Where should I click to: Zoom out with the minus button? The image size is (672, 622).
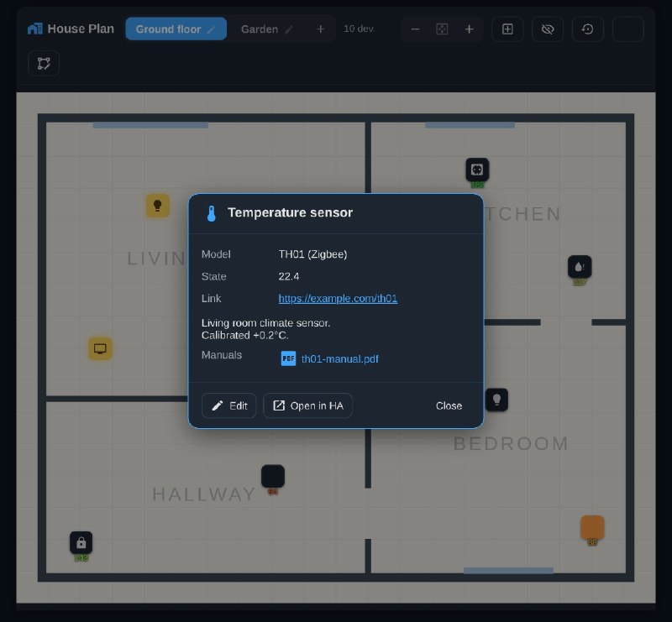(x=415, y=29)
